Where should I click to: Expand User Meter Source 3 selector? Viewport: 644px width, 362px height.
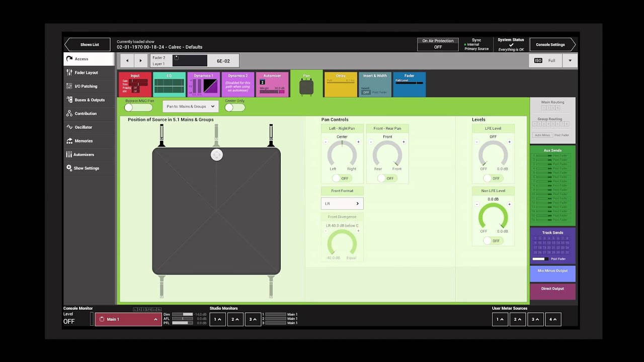click(x=535, y=319)
